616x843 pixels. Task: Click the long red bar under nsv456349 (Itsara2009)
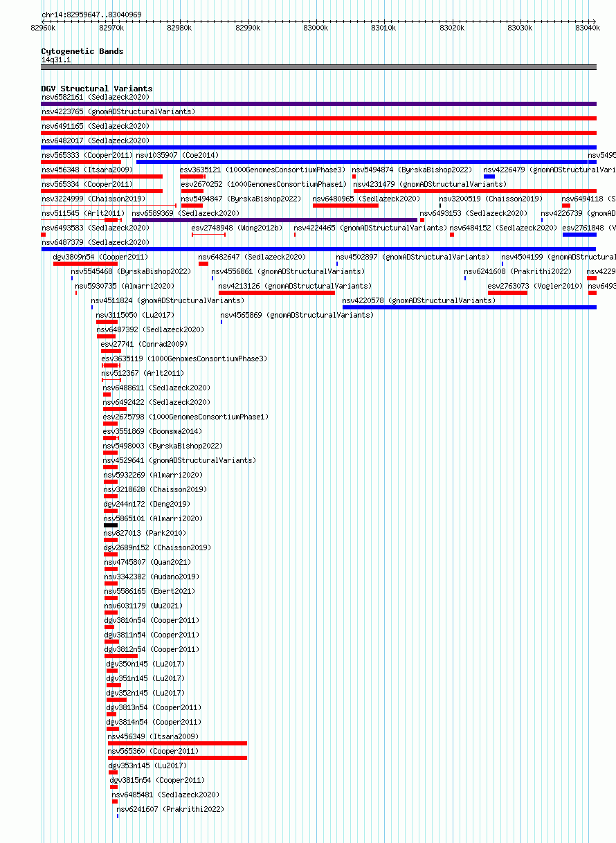(178, 743)
